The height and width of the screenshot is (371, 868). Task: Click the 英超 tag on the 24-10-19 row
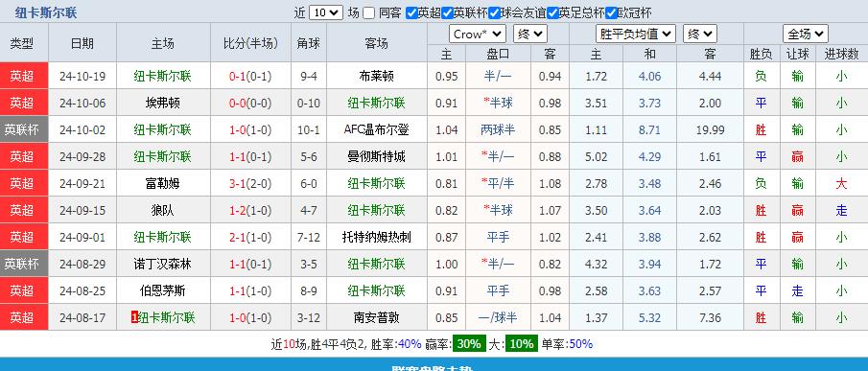pos(24,77)
